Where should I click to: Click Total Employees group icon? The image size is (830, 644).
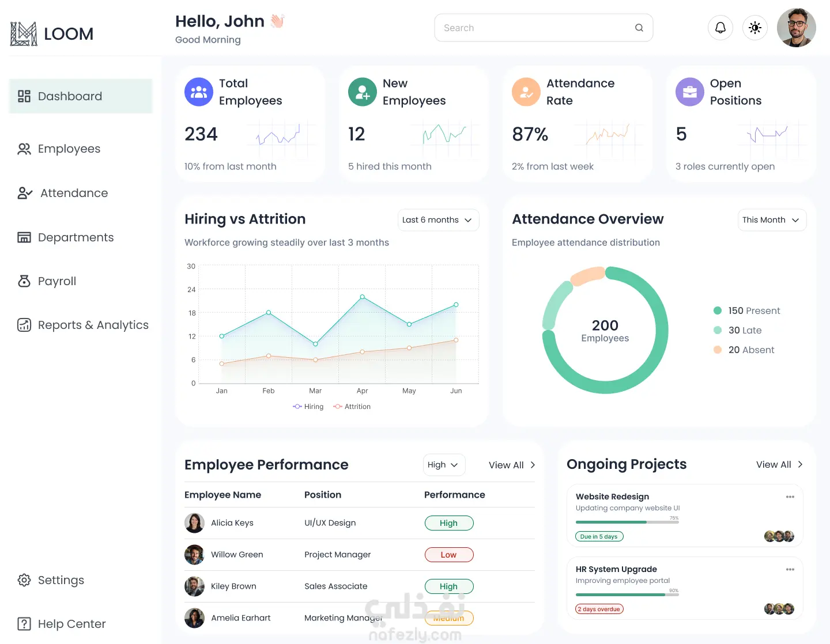tap(199, 92)
